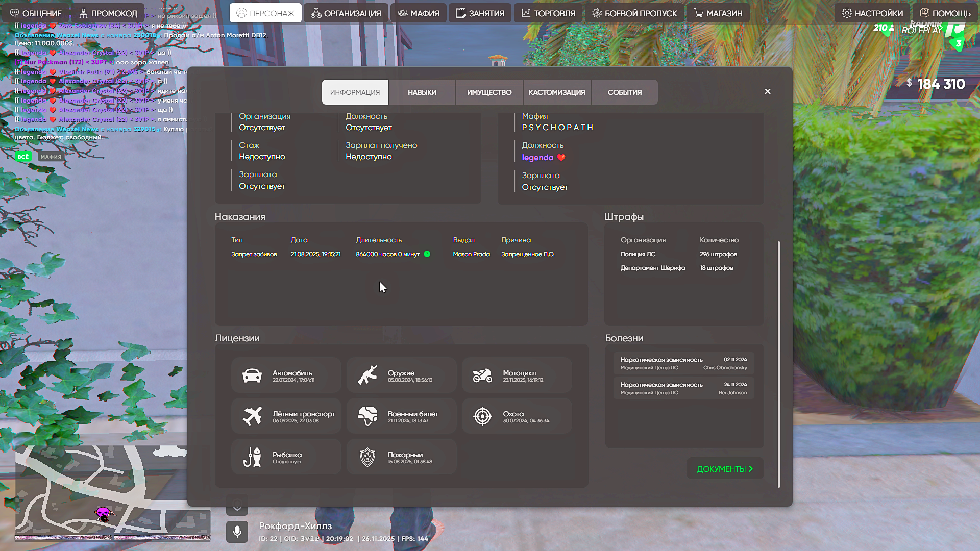Click the Automobile license car icon
This screenshot has width=980, height=551.
[252, 375]
